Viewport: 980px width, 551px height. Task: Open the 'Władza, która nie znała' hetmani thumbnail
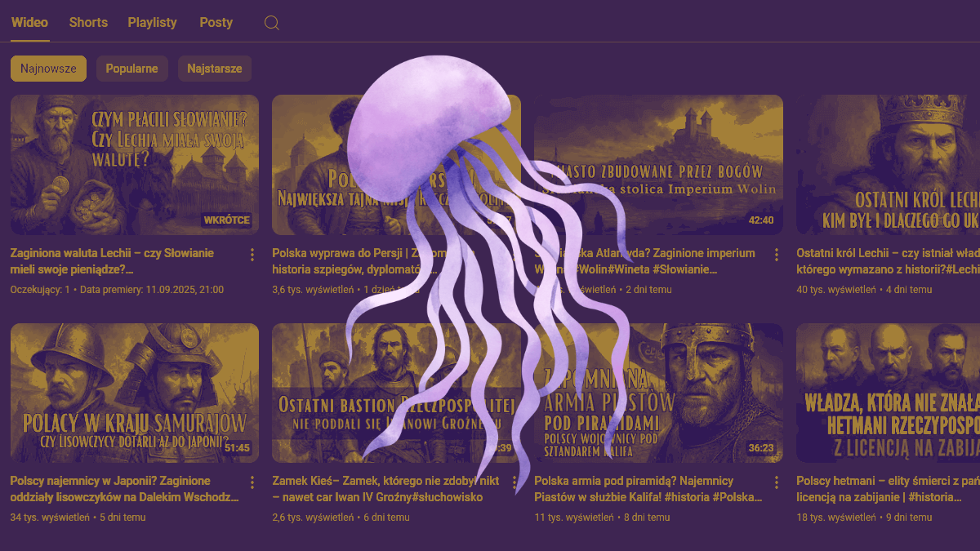888,393
